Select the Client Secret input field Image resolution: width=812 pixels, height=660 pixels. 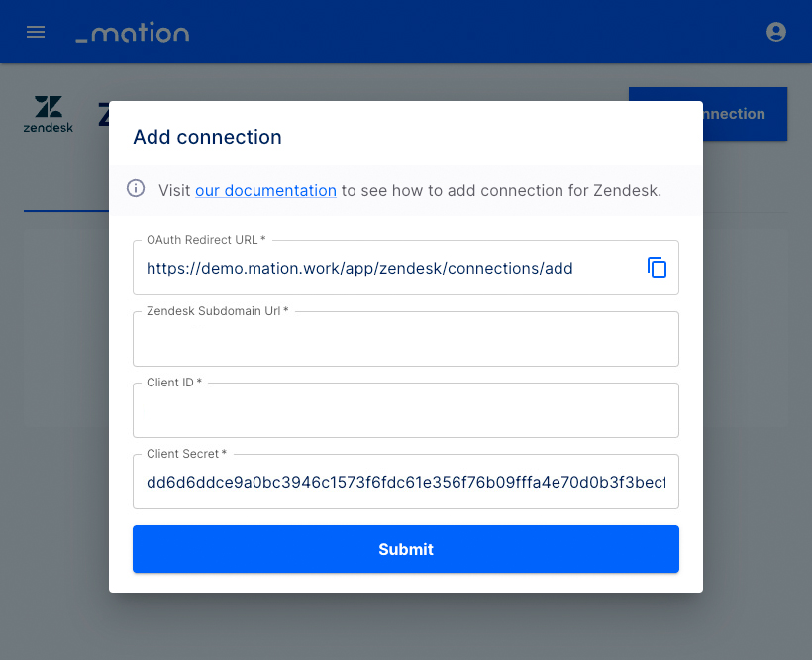(x=405, y=482)
